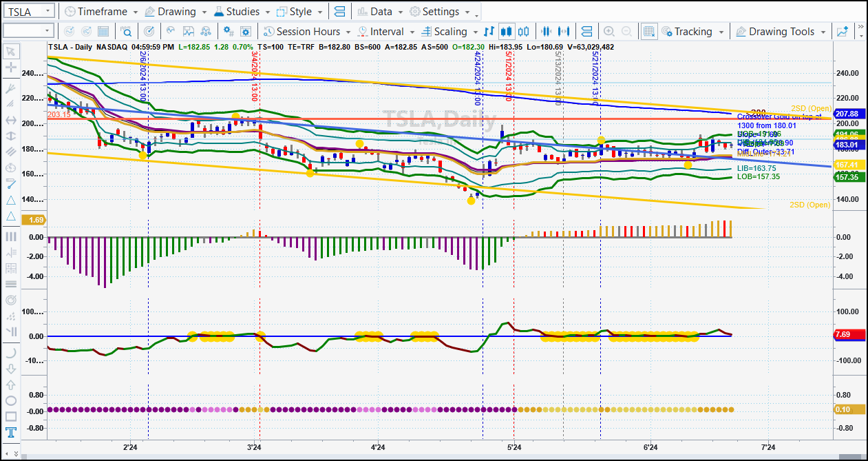Click the blue 207.88 price label
868x461 pixels.
tap(848, 114)
